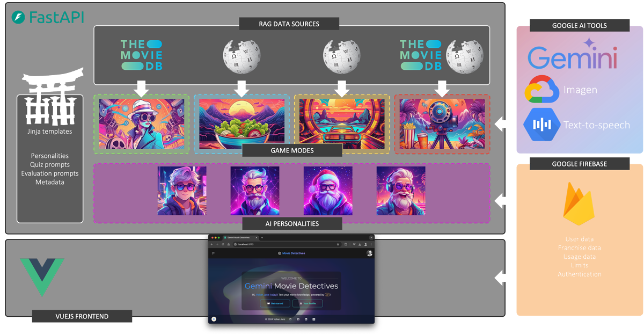This screenshot has height=335, width=644.
Task: Click the Google Cloud Imagen icon
Action: 542,90
